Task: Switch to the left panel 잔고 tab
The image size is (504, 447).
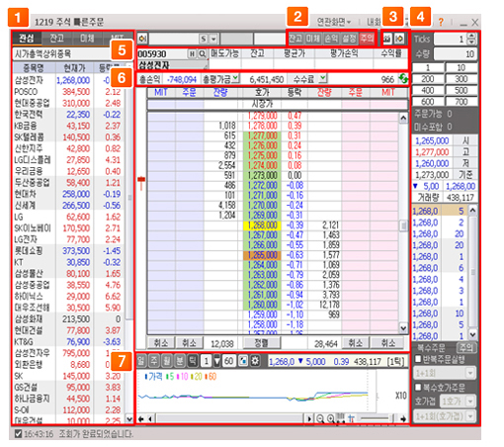Action: pos(57,39)
